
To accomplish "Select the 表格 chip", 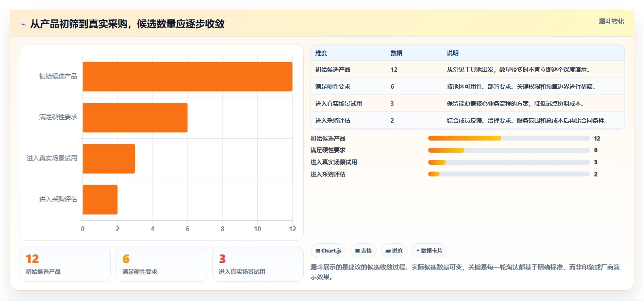I will click(x=363, y=251).
